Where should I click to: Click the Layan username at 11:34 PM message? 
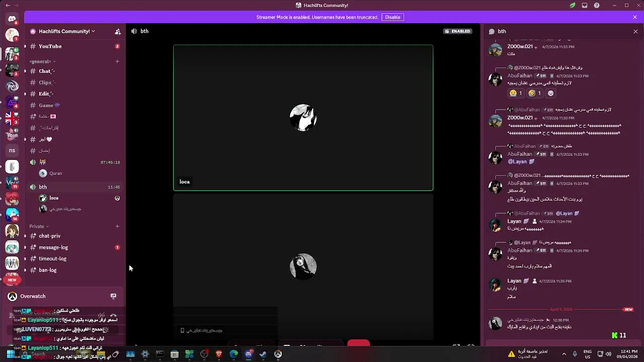(x=514, y=221)
